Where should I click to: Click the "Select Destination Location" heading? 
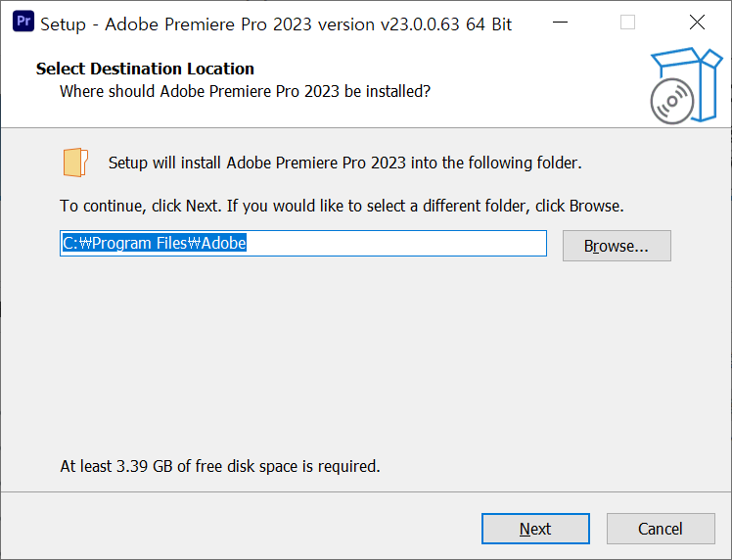[145, 69]
